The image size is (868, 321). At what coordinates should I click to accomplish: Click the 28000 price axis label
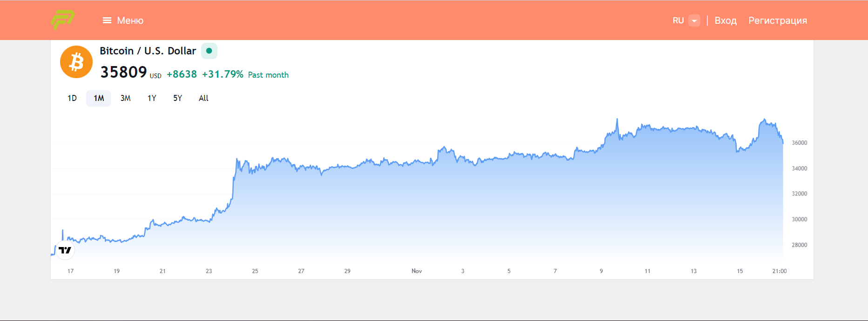click(799, 245)
